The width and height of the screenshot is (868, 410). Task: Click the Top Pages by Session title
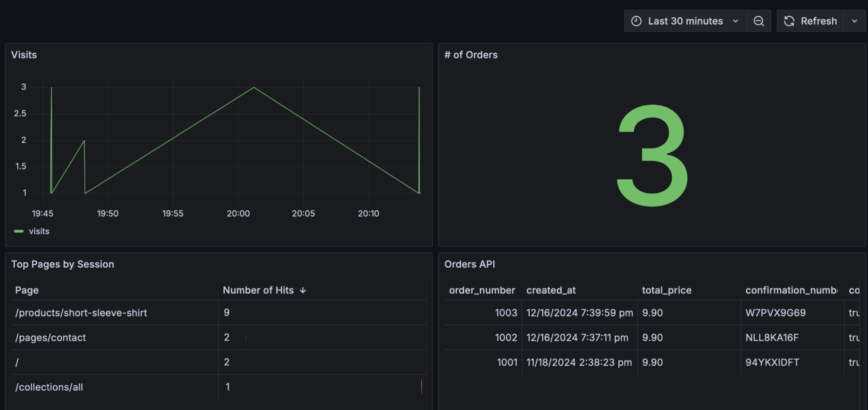click(63, 264)
